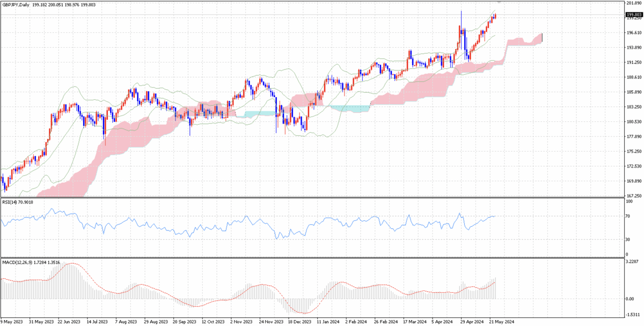Click the 2 Feb 2024 date label

[x=357, y=322]
